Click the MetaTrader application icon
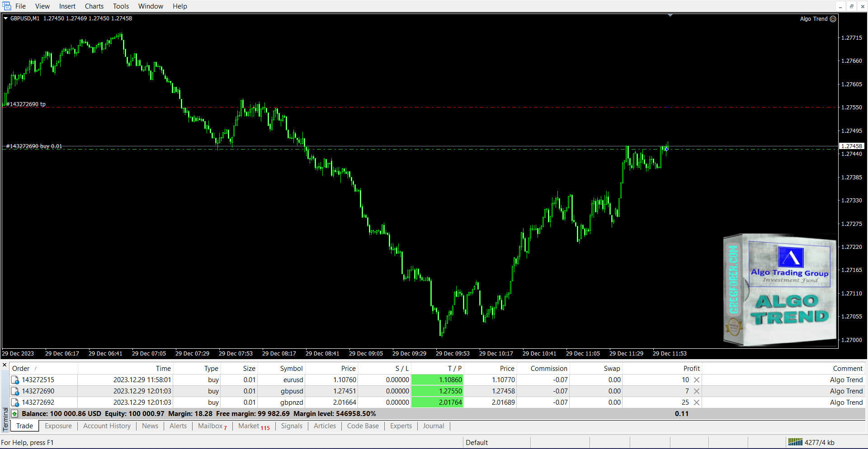The width and height of the screenshot is (868, 449). (x=6, y=6)
